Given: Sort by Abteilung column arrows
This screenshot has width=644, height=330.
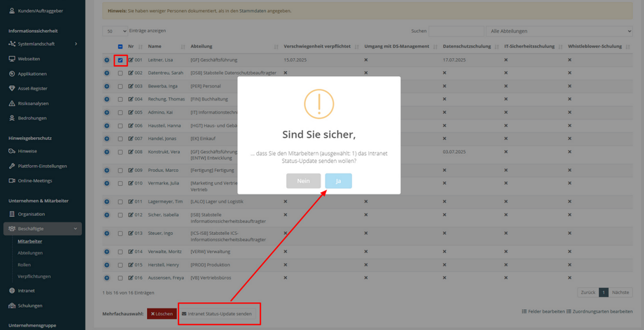Looking at the screenshot, I should pyautogui.click(x=276, y=47).
